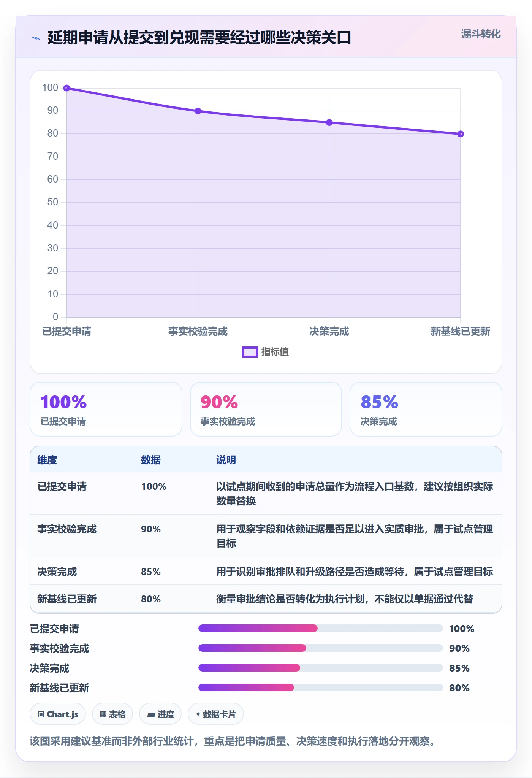532x778 pixels.
Task: Select the 决策完成 chart data point
Action: click(x=329, y=122)
